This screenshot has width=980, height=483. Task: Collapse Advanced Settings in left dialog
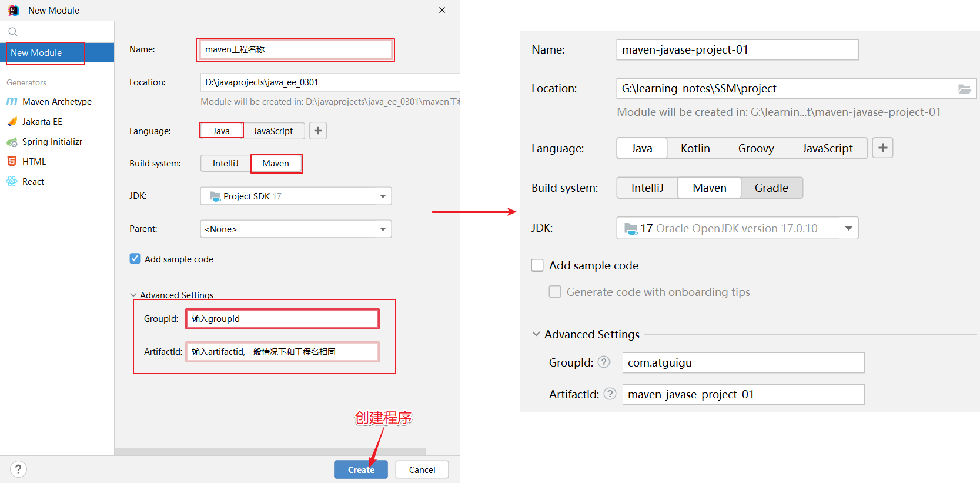pyautogui.click(x=133, y=295)
